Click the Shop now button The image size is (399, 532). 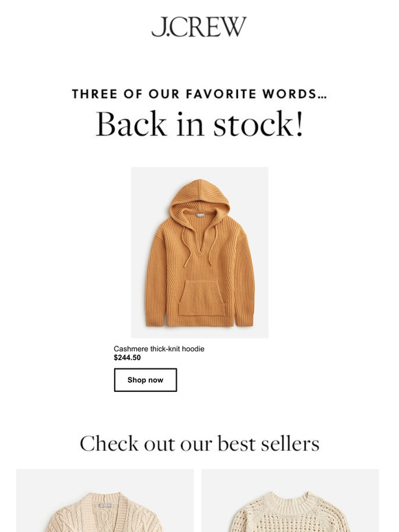pyautogui.click(x=145, y=380)
